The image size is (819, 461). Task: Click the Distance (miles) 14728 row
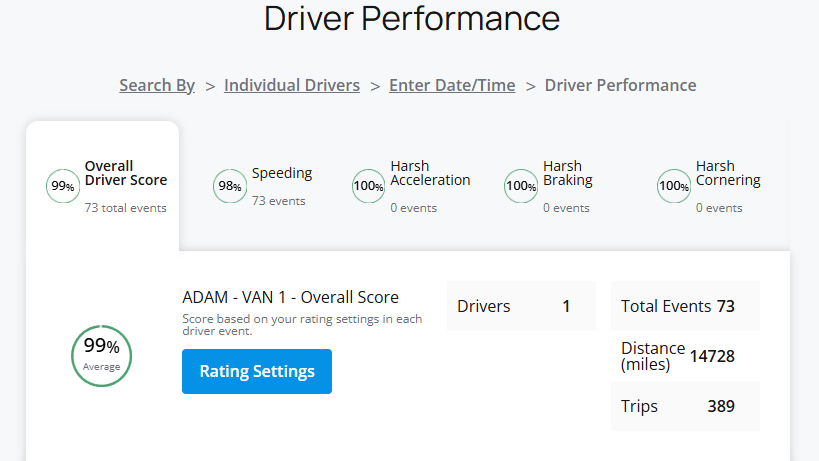[x=685, y=356]
